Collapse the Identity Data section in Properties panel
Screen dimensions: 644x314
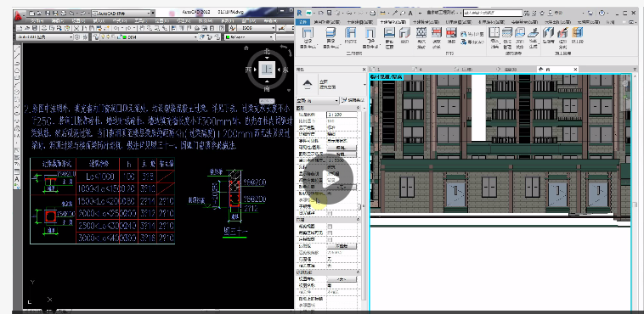pos(359,272)
